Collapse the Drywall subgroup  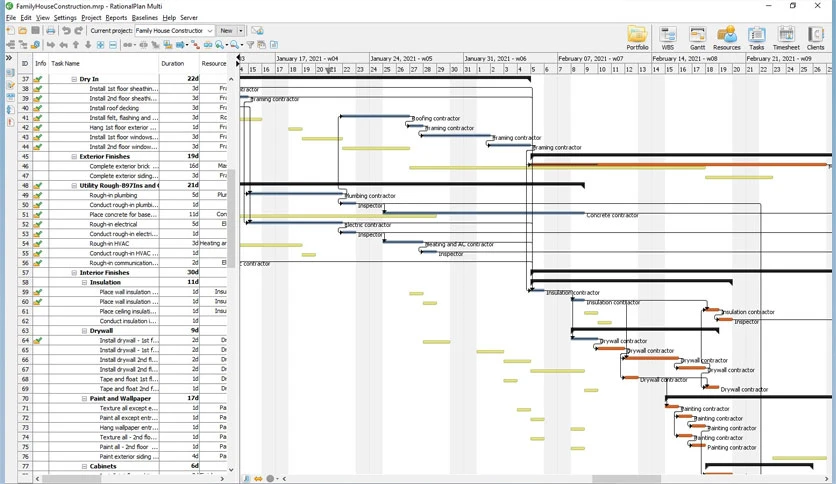(84, 331)
